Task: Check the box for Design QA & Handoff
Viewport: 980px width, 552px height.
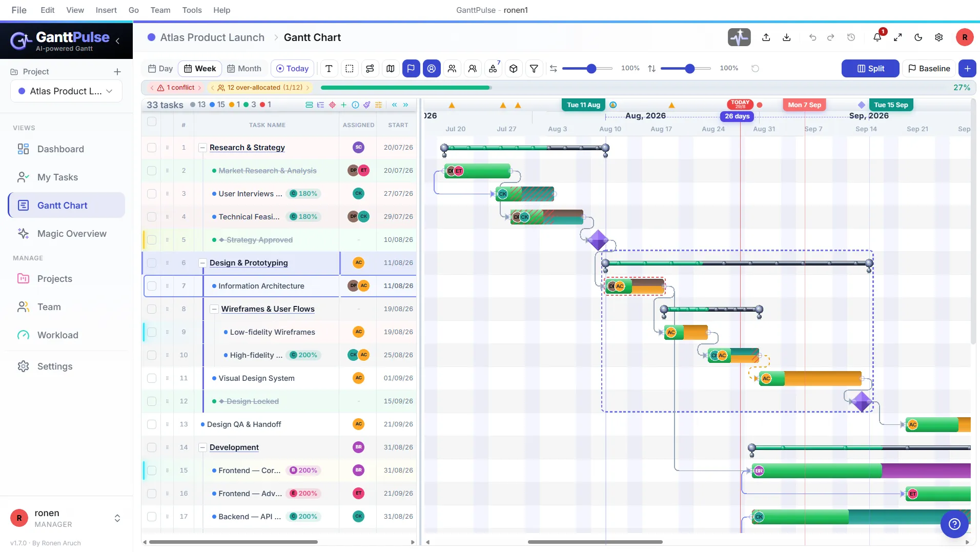Action: click(152, 424)
